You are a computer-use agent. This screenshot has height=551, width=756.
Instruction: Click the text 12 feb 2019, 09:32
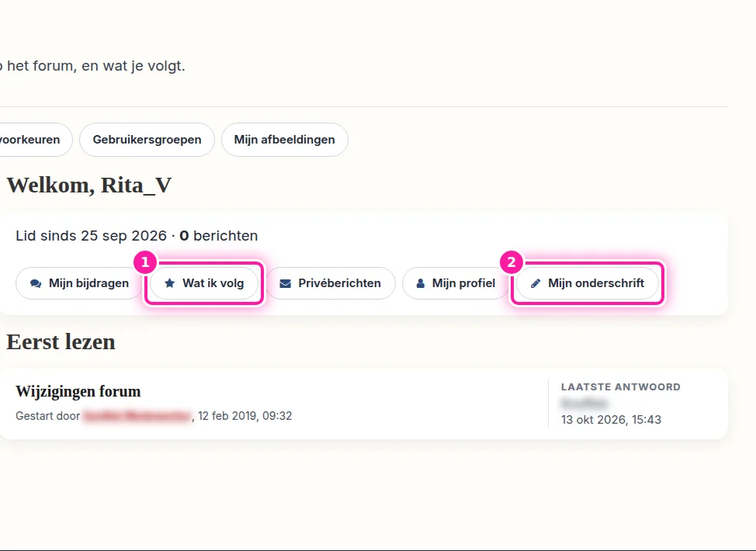pos(245,415)
